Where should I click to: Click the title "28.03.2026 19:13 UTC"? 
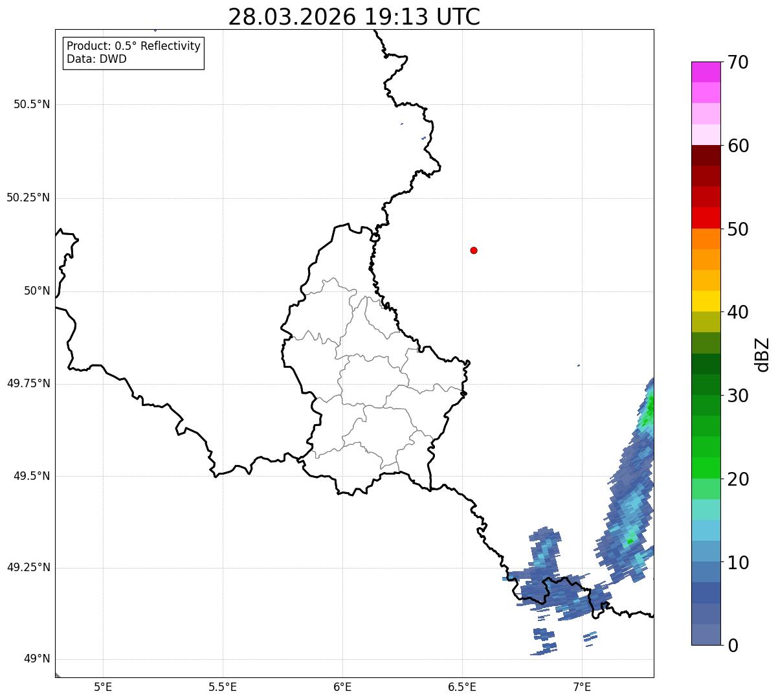point(354,17)
